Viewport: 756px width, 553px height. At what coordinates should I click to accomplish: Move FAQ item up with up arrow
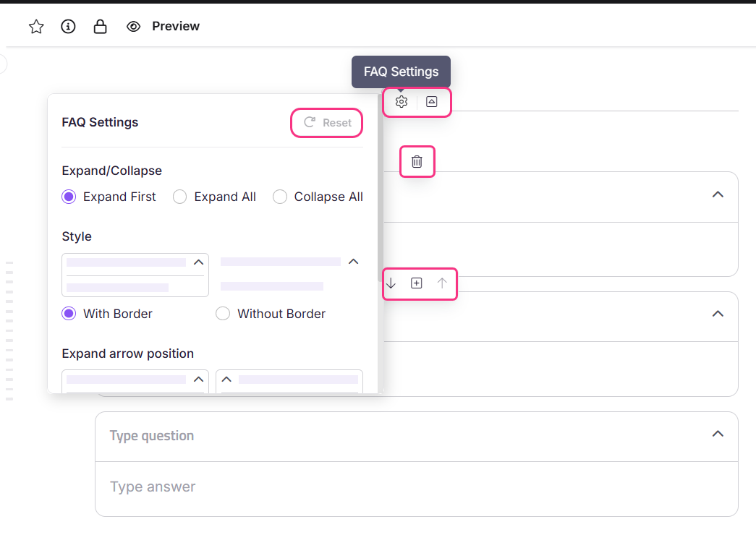click(x=442, y=283)
